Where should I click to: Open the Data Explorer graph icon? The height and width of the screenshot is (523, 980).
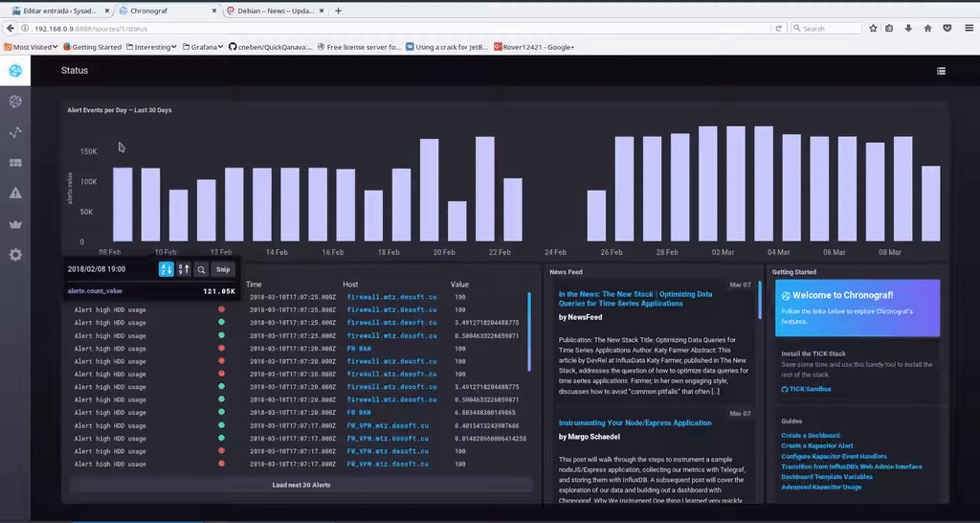(15, 132)
